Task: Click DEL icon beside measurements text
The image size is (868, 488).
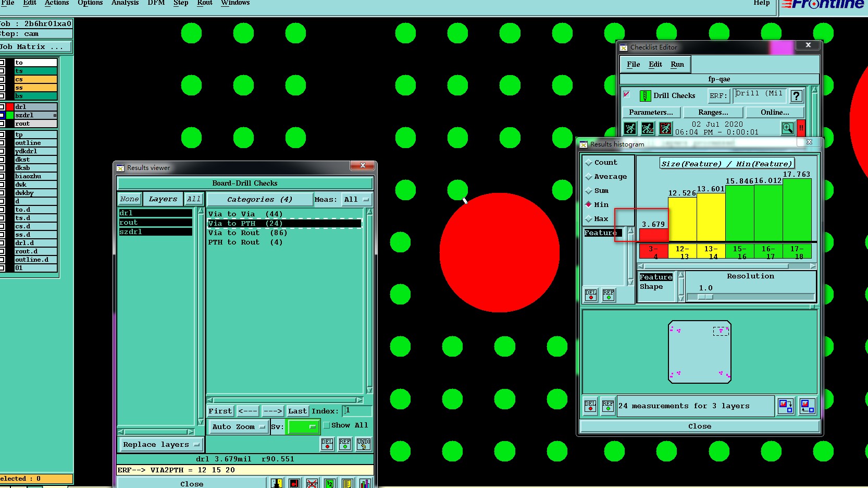Action: tap(590, 406)
